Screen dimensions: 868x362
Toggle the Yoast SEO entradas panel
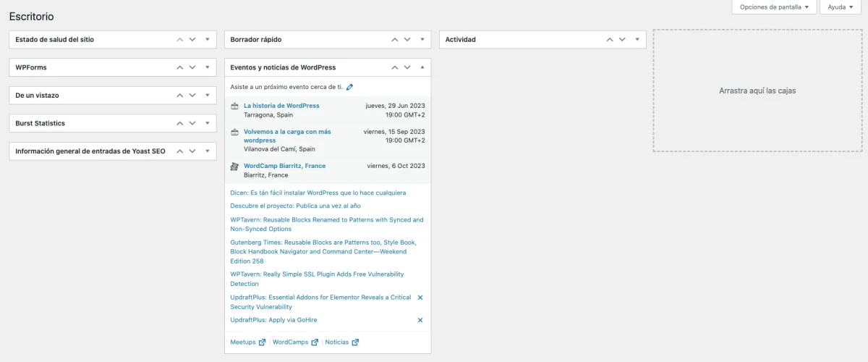[x=207, y=151]
